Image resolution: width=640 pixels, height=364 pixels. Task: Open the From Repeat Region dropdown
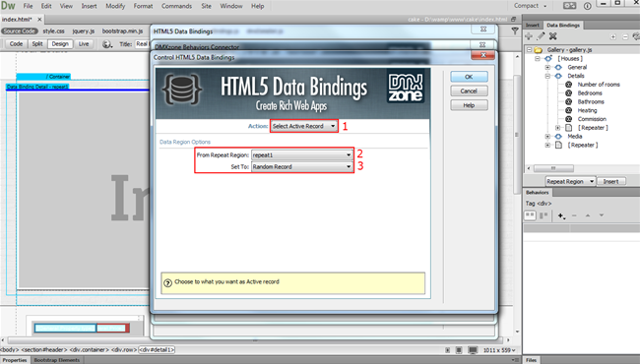tap(302, 154)
